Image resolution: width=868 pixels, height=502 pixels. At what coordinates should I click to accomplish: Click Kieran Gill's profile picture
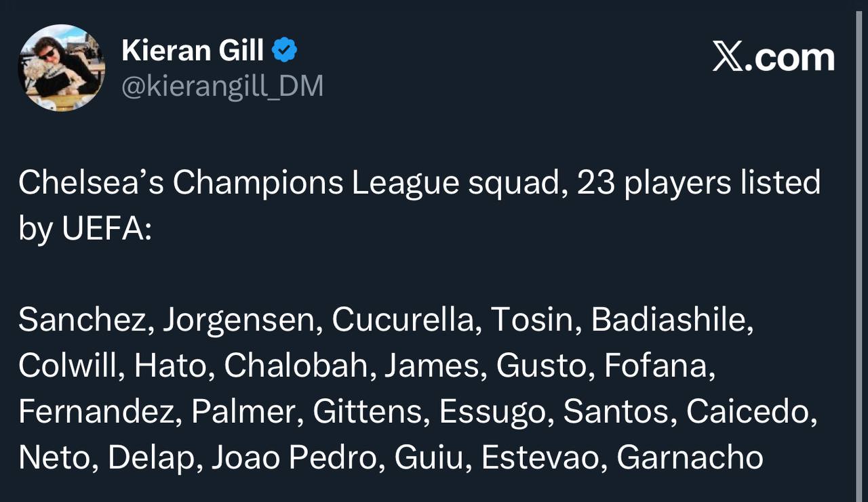point(61,68)
